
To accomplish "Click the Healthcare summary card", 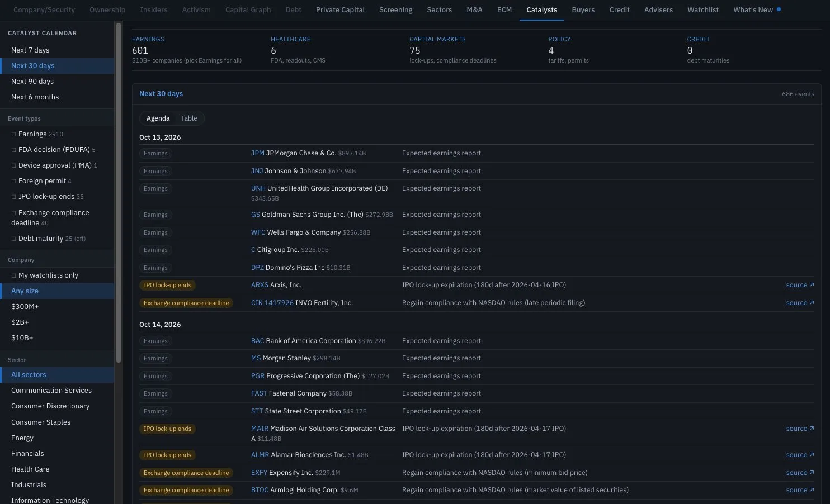I will [x=334, y=50].
